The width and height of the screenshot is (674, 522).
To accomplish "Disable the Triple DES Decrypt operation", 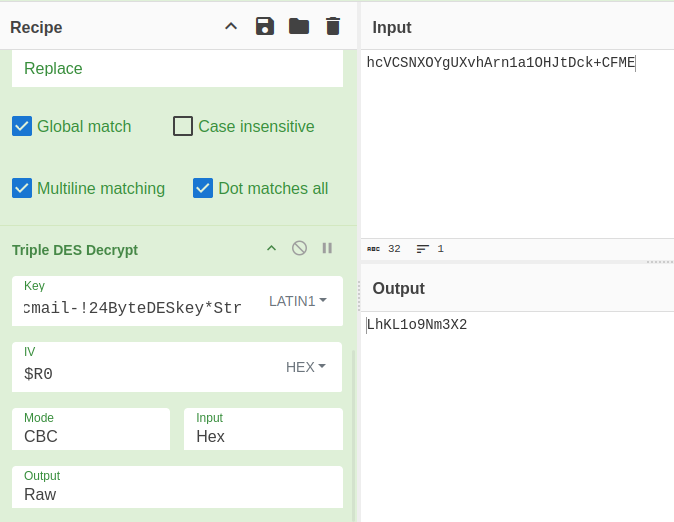I will point(299,248).
